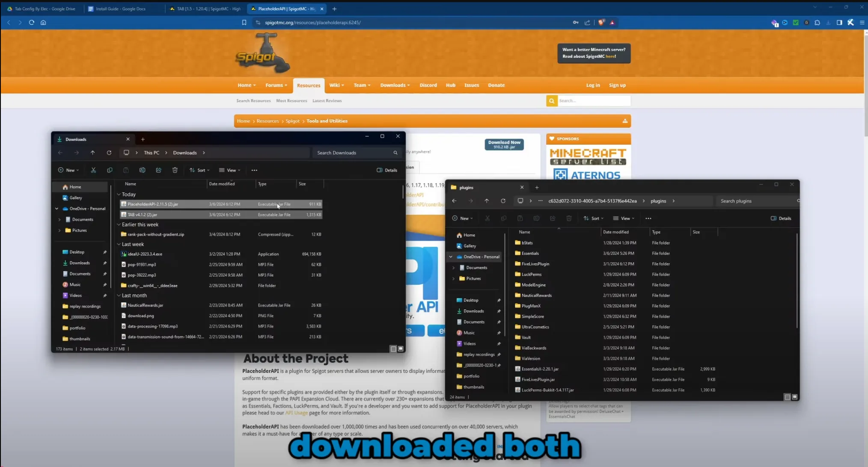This screenshot has height=467, width=868.
Task: Collapse OneDrive - Personal in plugins sidebar
Action: pyautogui.click(x=451, y=257)
